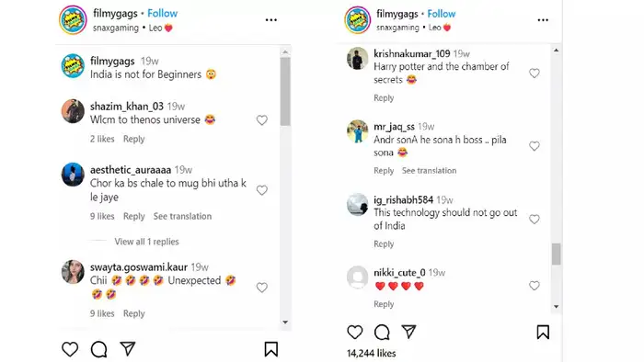Image resolution: width=644 pixels, height=362 pixels.
Task: See translation of mr_jaq_ss comment
Action: [430, 171]
